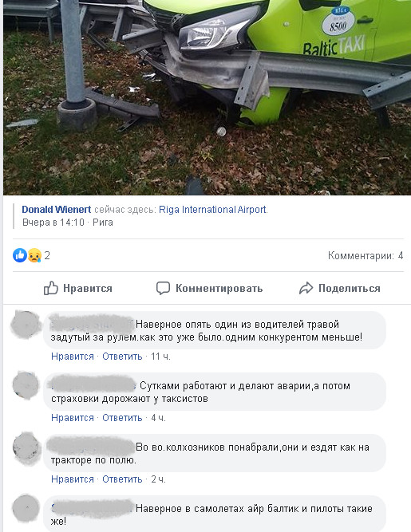411x532 pixels.
Task: Show the 'Комментарии: 4' comments count
Action: point(366,255)
